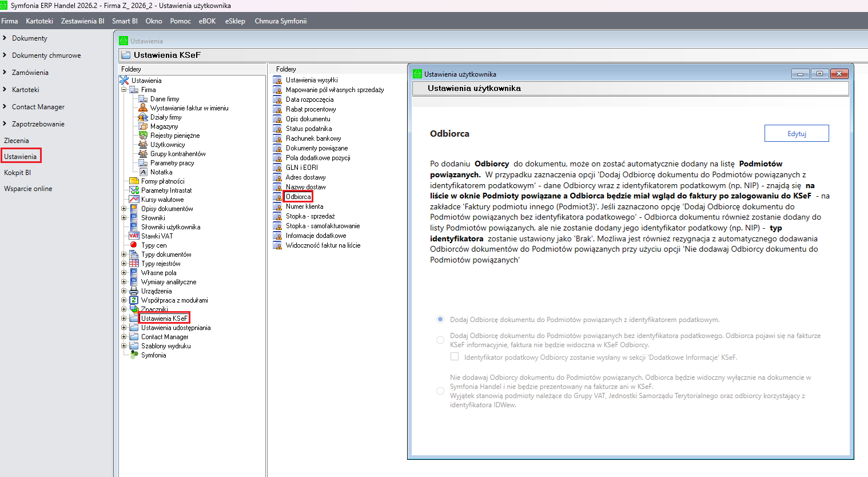This screenshot has width=868, height=477.
Task: Click the Stawki VAT icon in tree
Action: click(134, 236)
